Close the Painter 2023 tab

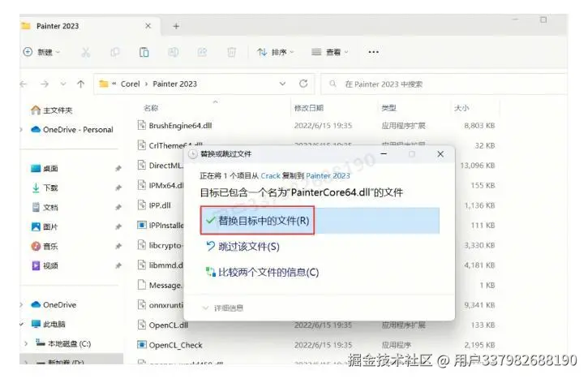(x=148, y=25)
